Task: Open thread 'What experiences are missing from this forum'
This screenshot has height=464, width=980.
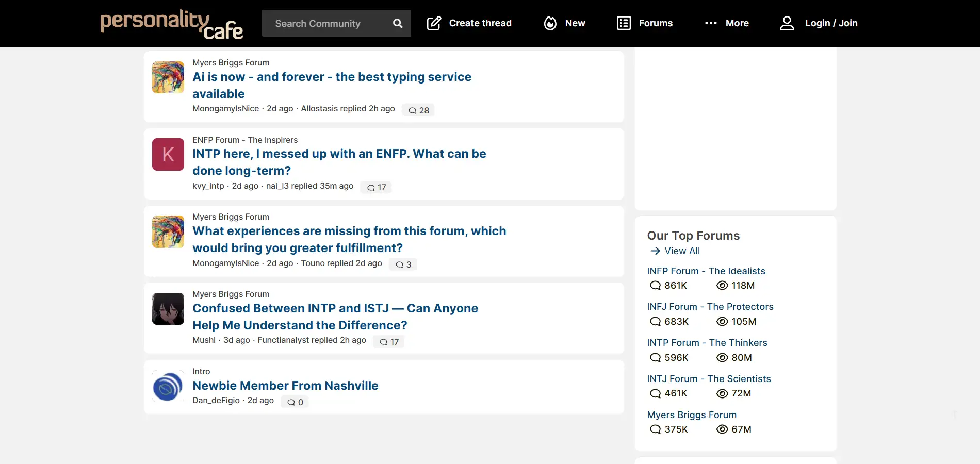Action: [x=349, y=239]
